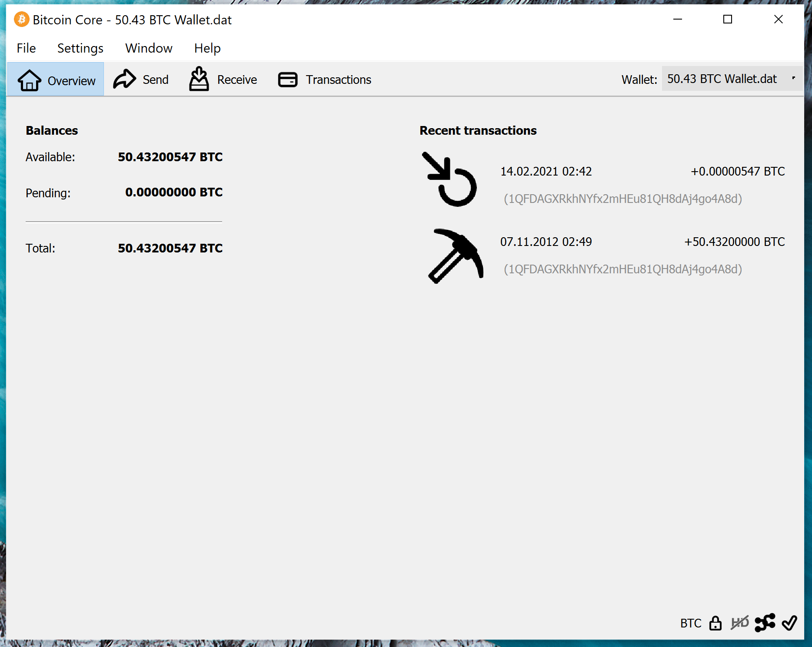Open the Wallet selector dropdown
812x647 pixels.
pos(732,79)
